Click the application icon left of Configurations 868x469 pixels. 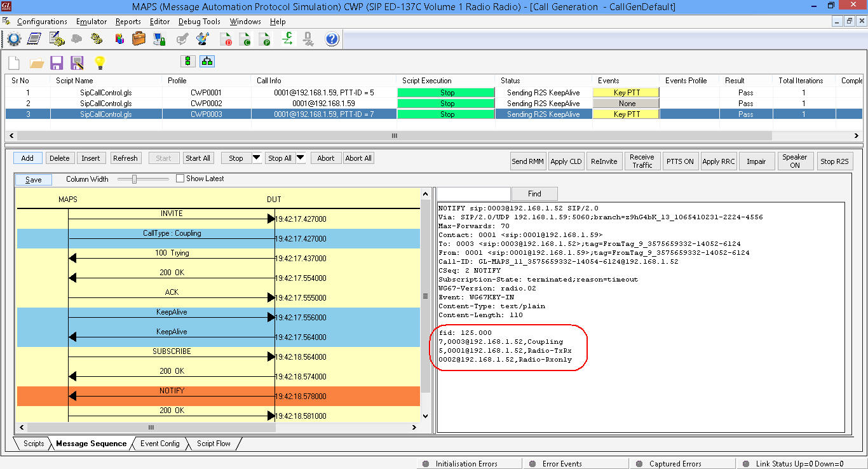tap(6, 22)
